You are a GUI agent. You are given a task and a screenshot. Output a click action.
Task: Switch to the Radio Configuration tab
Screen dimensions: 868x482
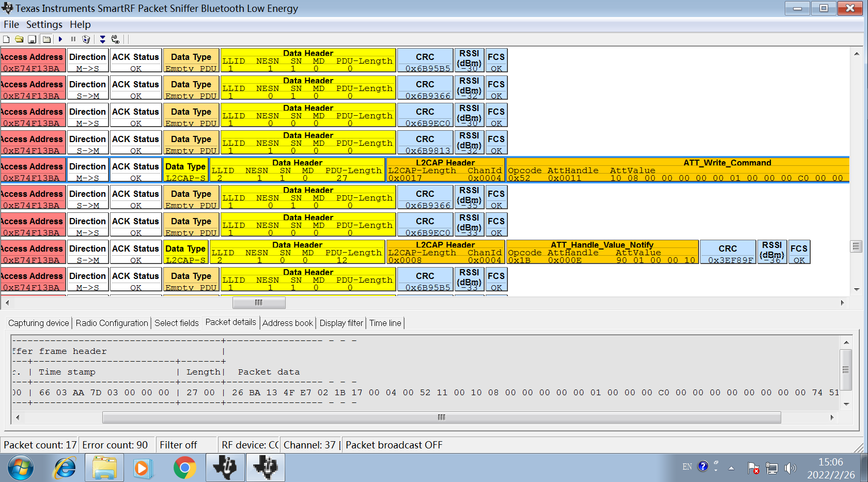coord(112,323)
